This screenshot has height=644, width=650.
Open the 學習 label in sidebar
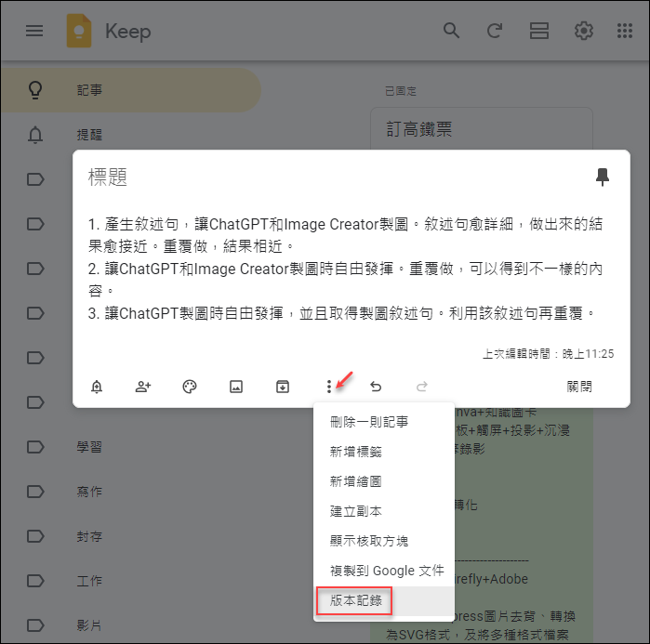pos(89,447)
